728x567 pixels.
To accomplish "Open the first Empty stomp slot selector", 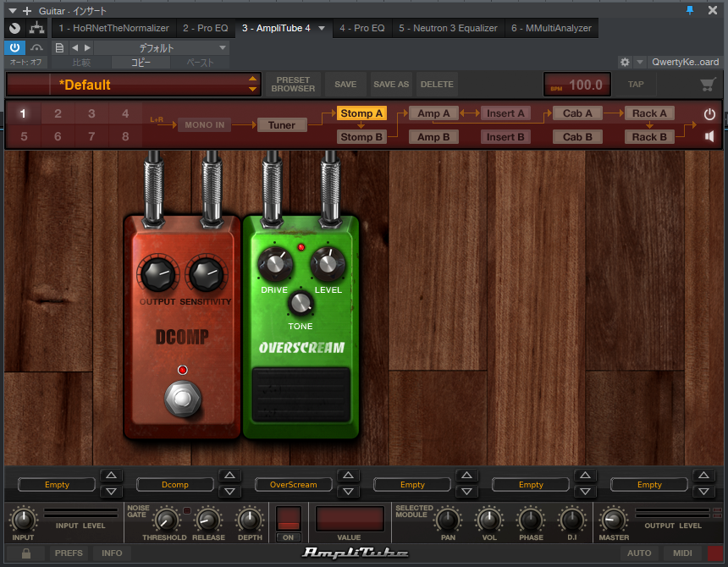I will [57, 484].
